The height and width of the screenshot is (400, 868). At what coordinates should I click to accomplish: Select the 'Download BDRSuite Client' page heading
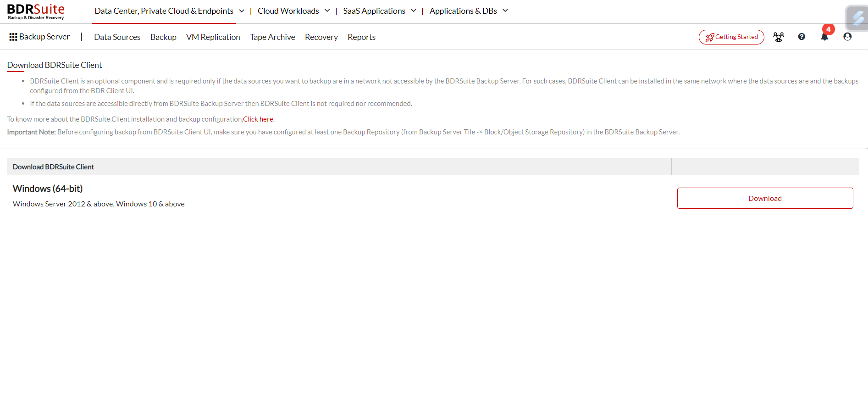(x=55, y=65)
